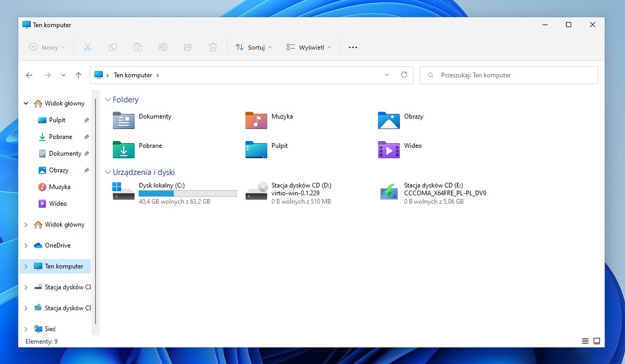This screenshot has width=625, height=364.
Task: Switch to large icons view in status bar
Action: click(596, 341)
